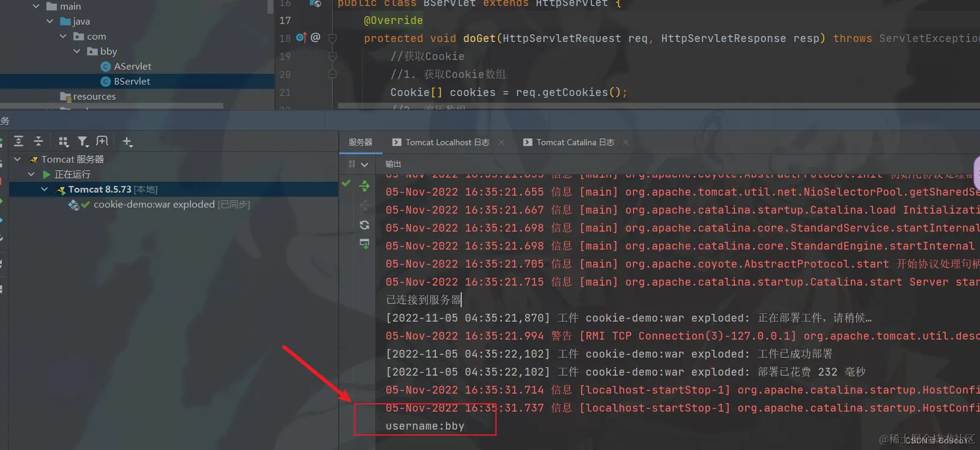
Task: Collapse the bby package chevron
Action: coord(77,52)
